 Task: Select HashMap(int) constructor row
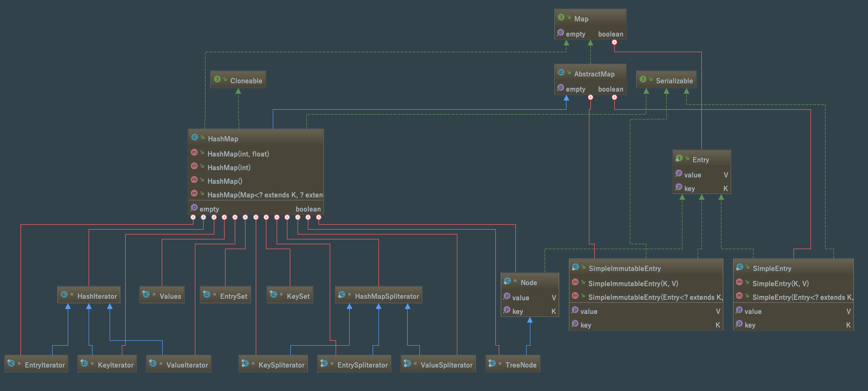(256, 167)
